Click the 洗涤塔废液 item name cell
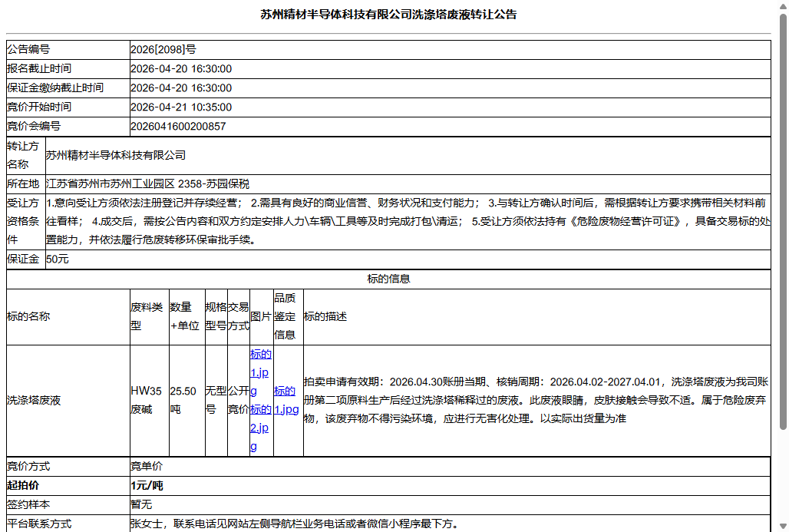The image size is (789, 532). [x=68, y=401]
